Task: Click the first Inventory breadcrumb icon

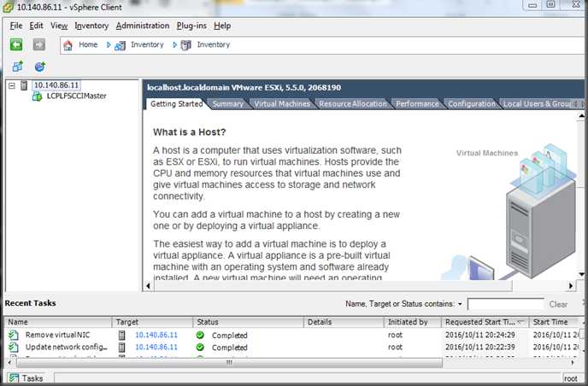Action: tap(120, 45)
